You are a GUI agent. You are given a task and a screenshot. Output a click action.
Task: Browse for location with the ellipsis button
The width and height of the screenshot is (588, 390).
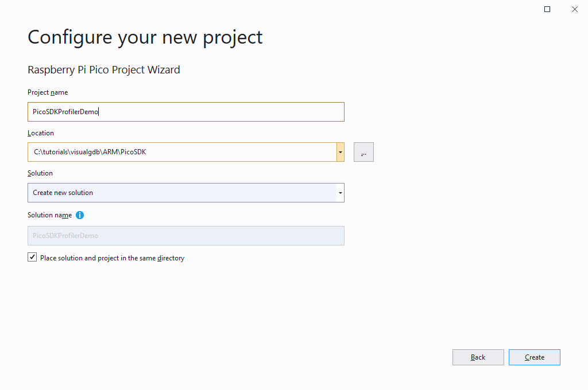pyautogui.click(x=363, y=152)
